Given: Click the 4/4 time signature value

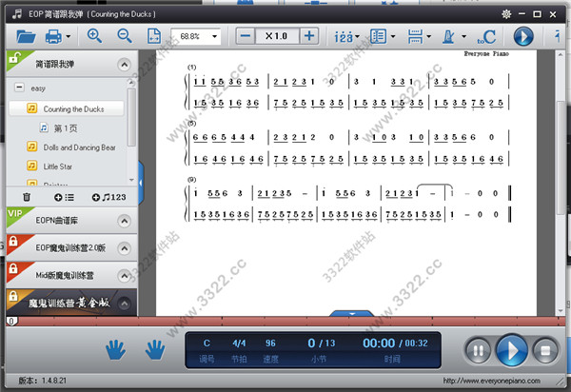Looking at the screenshot, I should [239, 343].
